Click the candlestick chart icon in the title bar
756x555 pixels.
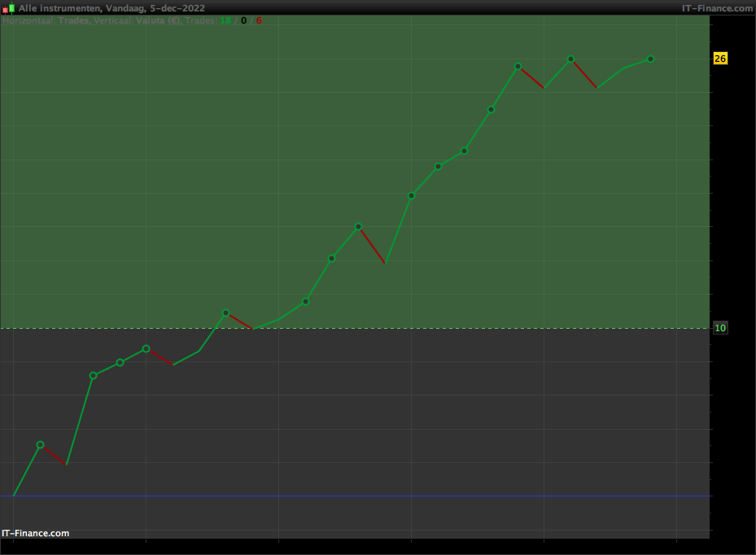coord(9,8)
